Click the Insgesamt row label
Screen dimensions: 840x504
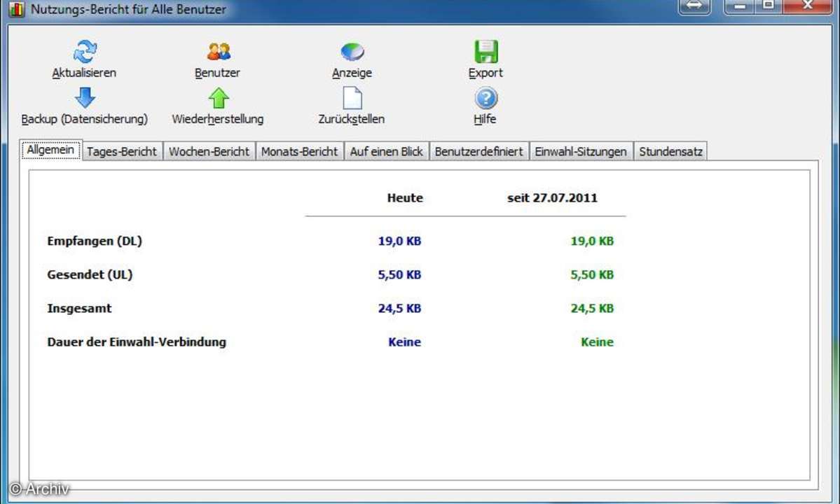coord(79,308)
